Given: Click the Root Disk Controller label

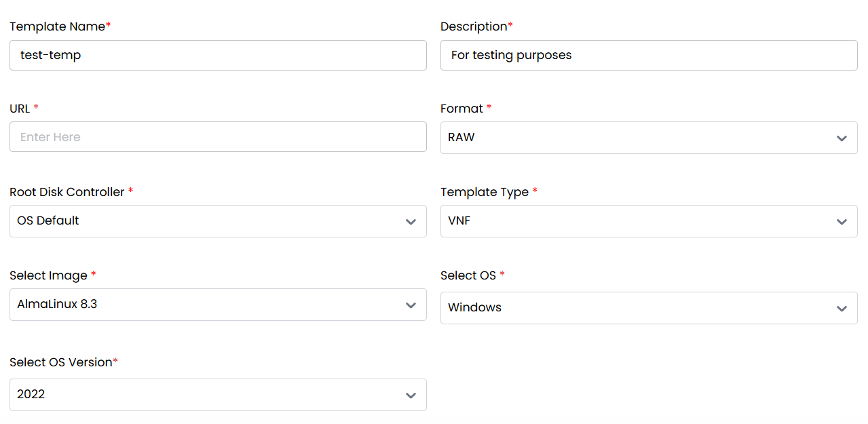Looking at the screenshot, I should [67, 192].
